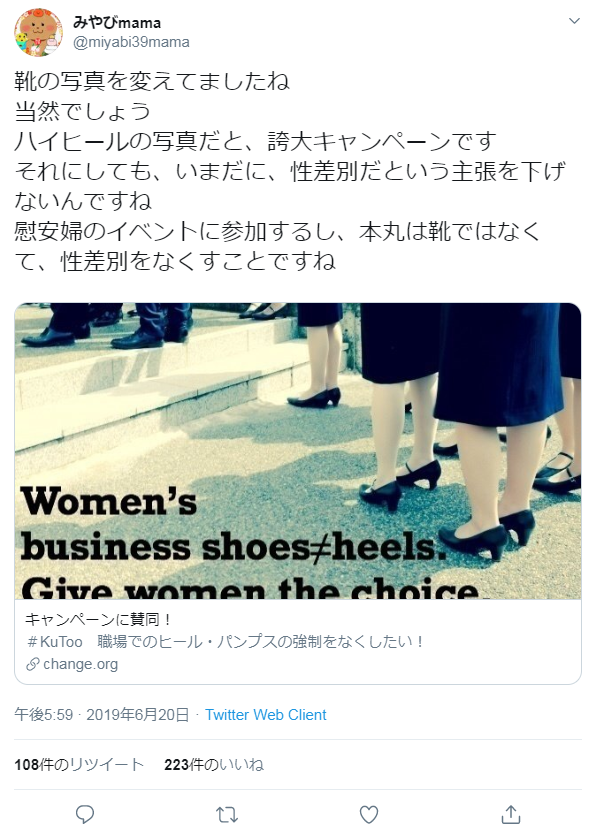The height and width of the screenshot is (838, 595).
Task: Open the みやびmama display name
Action: [x=117, y=22]
